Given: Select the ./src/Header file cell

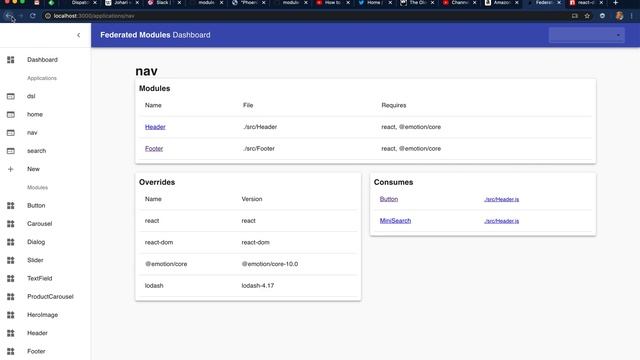Looking at the screenshot, I should tap(260, 127).
